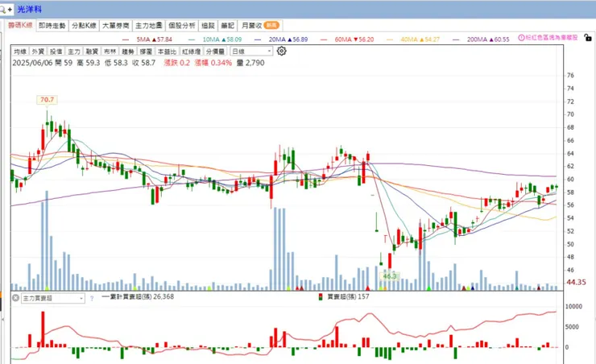Click the 60MA legend entry
596x364 pixels.
[347, 39]
